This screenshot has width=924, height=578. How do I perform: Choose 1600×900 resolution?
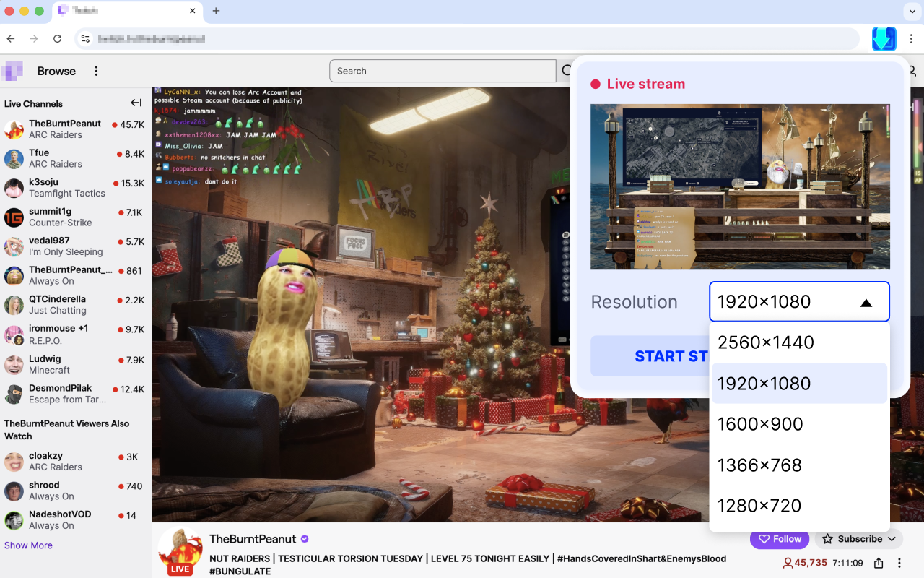click(x=799, y=424)
